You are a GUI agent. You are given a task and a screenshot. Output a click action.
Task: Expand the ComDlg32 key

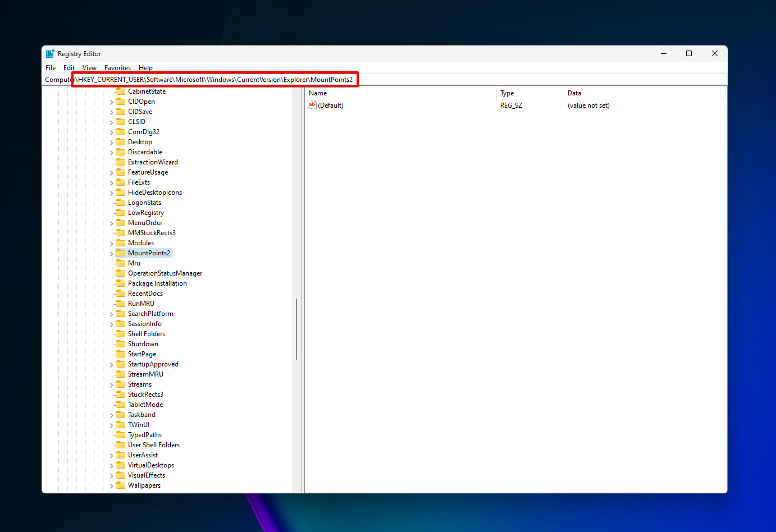pyautogui.click(x=111, y=132)
